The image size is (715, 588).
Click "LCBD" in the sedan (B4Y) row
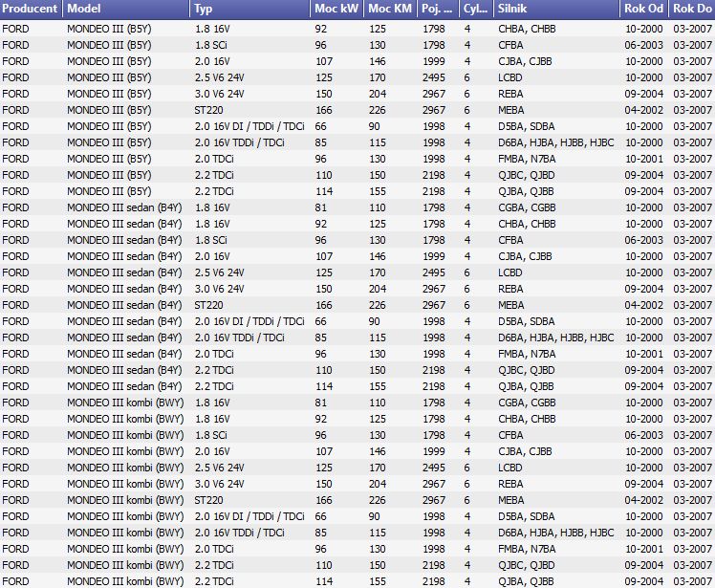509,272
